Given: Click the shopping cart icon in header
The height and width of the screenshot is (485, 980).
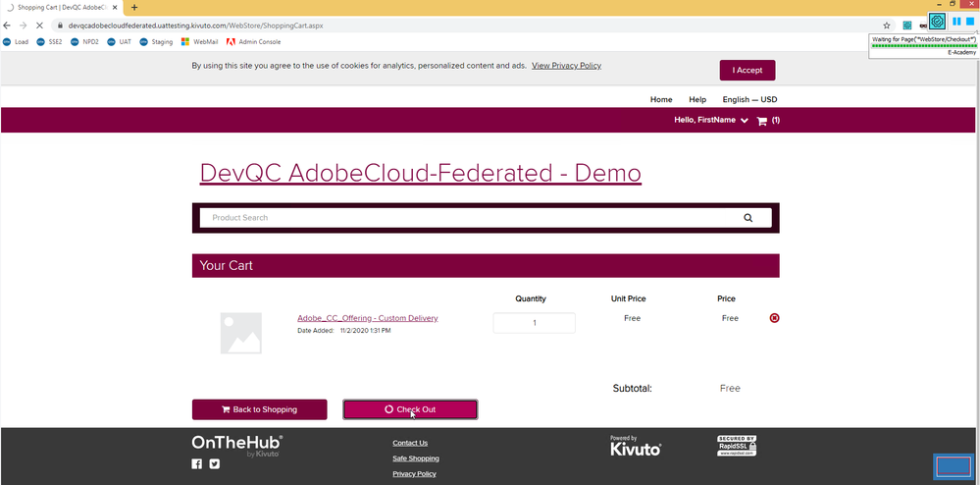Looking at the screenshot, I should tap(762, 121).
